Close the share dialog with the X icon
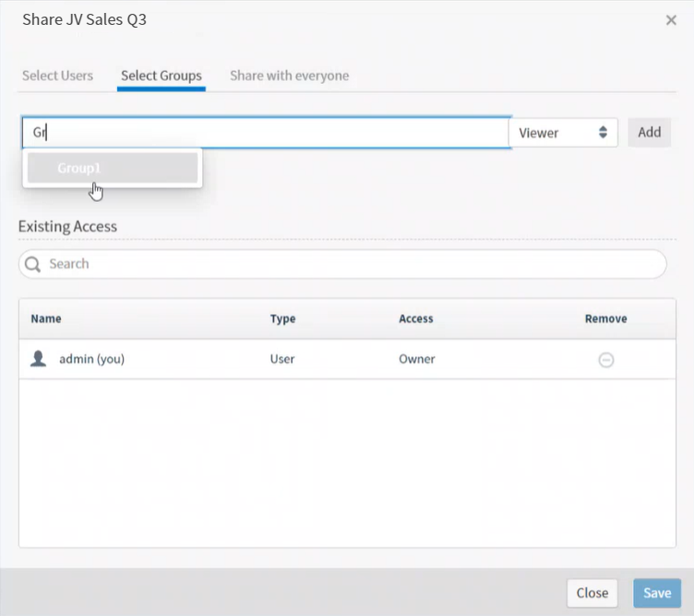Image resolution: width=694 pixels, height=616 pixels. pyautogui.click(x=671, y=20)
